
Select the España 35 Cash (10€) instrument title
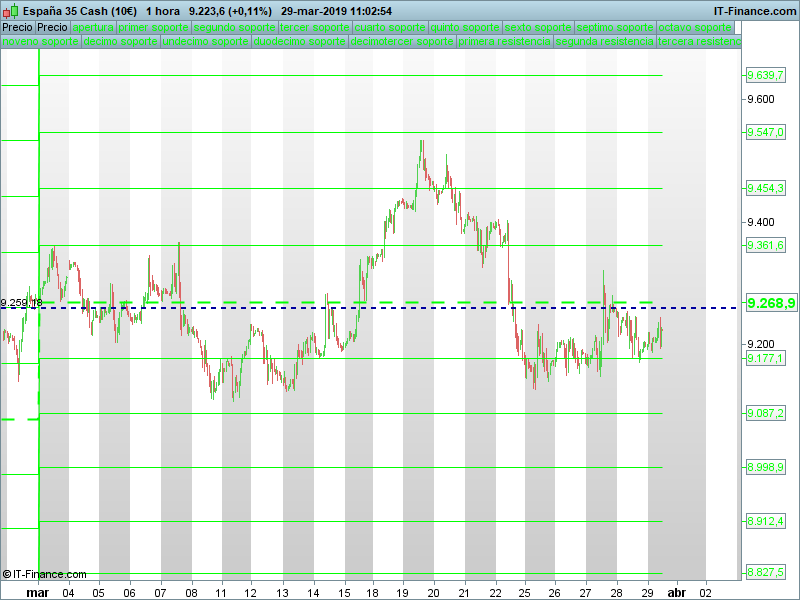pyautogui.click(x=80, y=11)
